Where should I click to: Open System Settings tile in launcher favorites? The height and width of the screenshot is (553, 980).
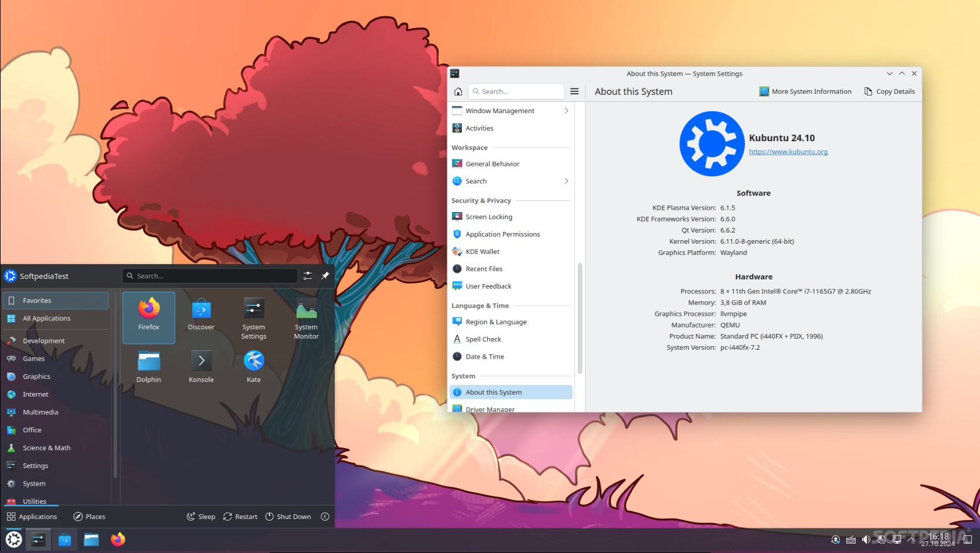tap(254, 317)
